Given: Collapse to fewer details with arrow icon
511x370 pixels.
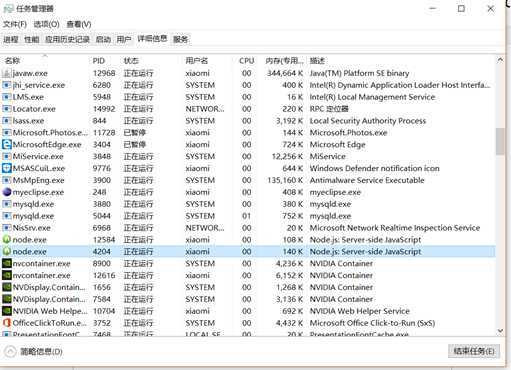Looking at the screenshot, I should click(x=10, y=351).
